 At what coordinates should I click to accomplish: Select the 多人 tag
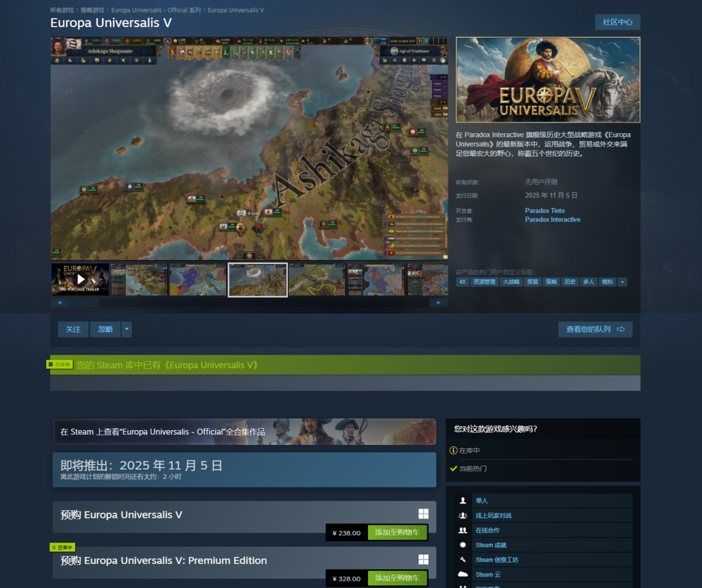589,282
